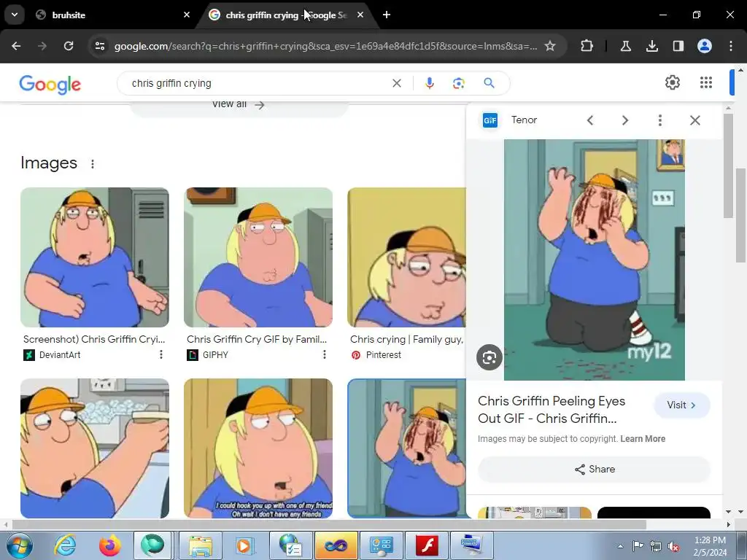747x560 pixels.
Task: Click the address bar URL
Action: (325, 46)
